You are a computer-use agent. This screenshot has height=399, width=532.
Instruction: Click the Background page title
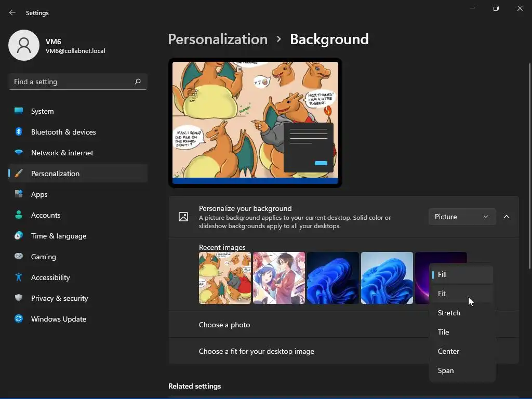pyautogui.click(x=329, y=39)
